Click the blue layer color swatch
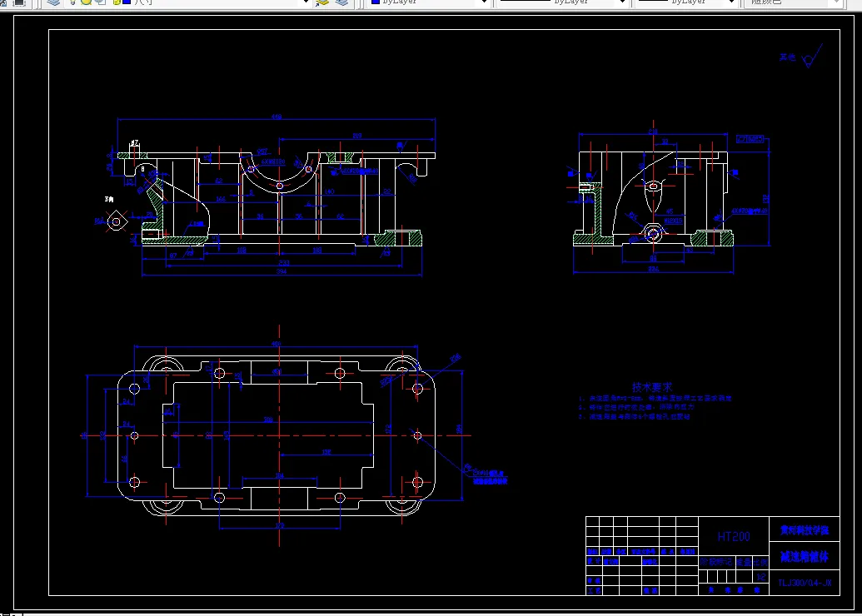 coord(127,2)
